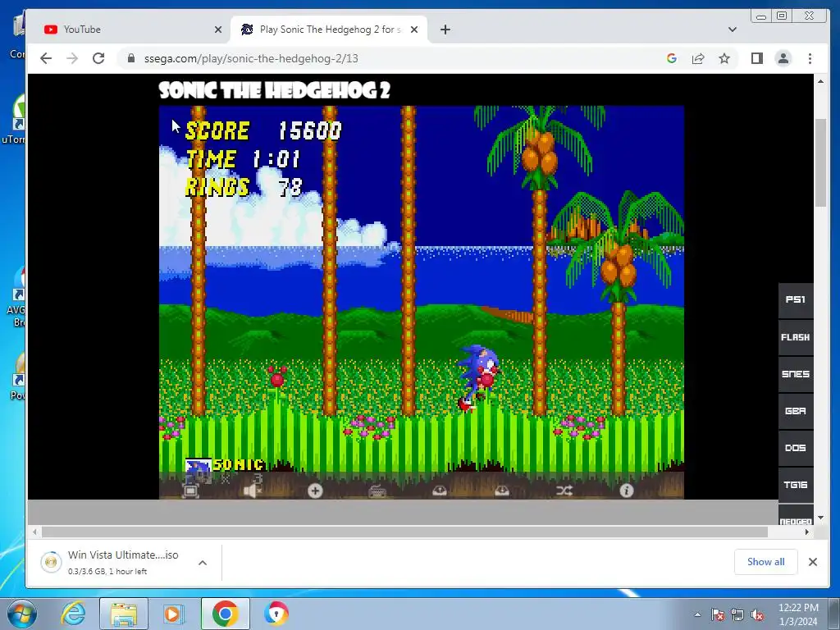Open the emulator info icon
Screen dimensions: 840x630
tap(626, 491)
